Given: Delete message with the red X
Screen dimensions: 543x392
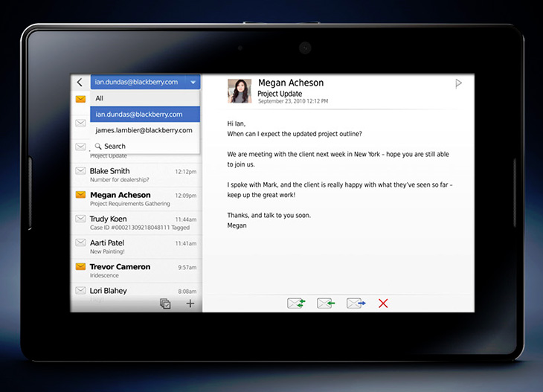Looking at the screenshot, I should point(383,303).
